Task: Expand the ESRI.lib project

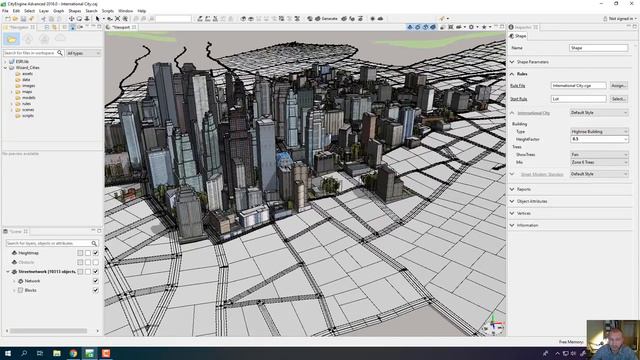Action: [6, 62]
